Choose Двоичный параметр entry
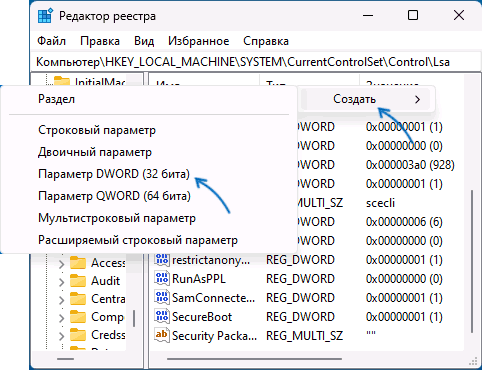482x370 pixels. (149, 152)
